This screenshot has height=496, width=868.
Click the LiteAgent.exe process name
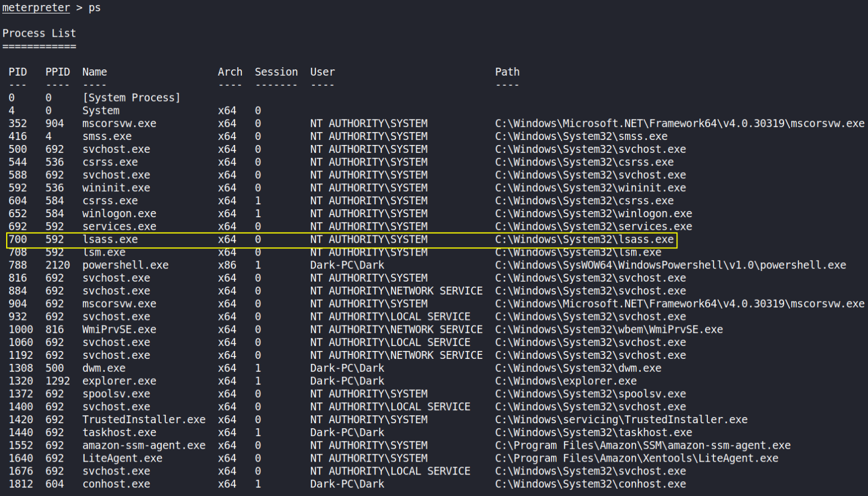(122, 458)
